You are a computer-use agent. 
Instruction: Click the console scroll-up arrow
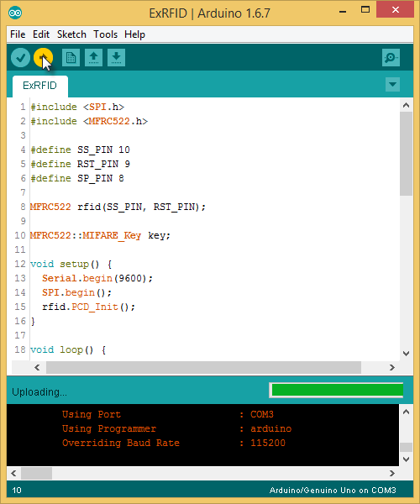(x=406, y=412)
